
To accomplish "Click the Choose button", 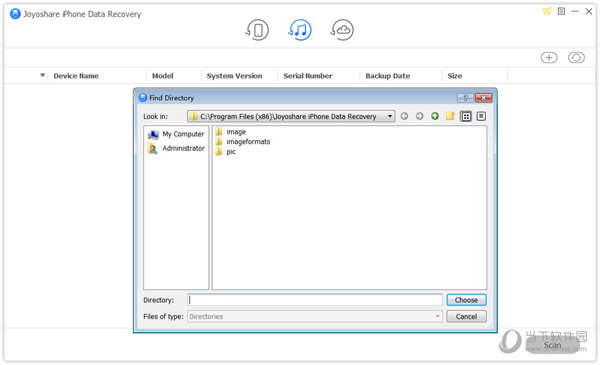I will 466,300.
